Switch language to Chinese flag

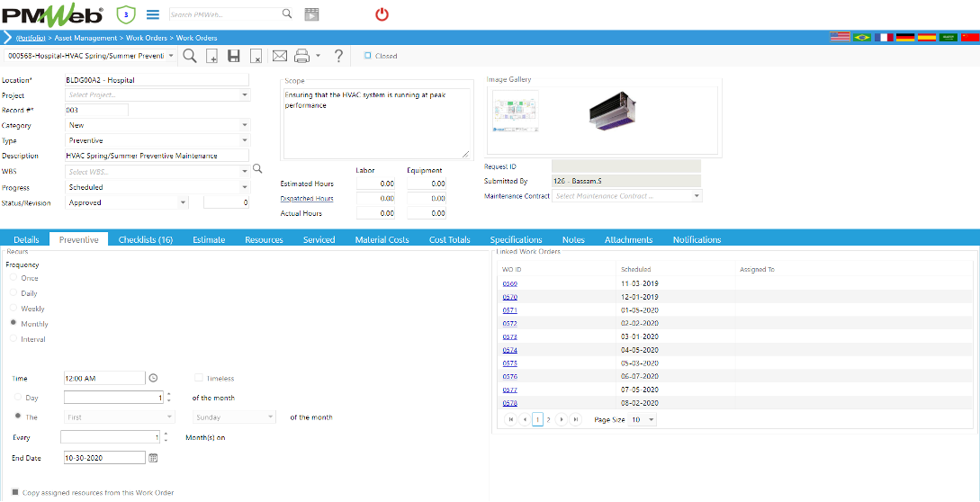(x=970, y=38)
